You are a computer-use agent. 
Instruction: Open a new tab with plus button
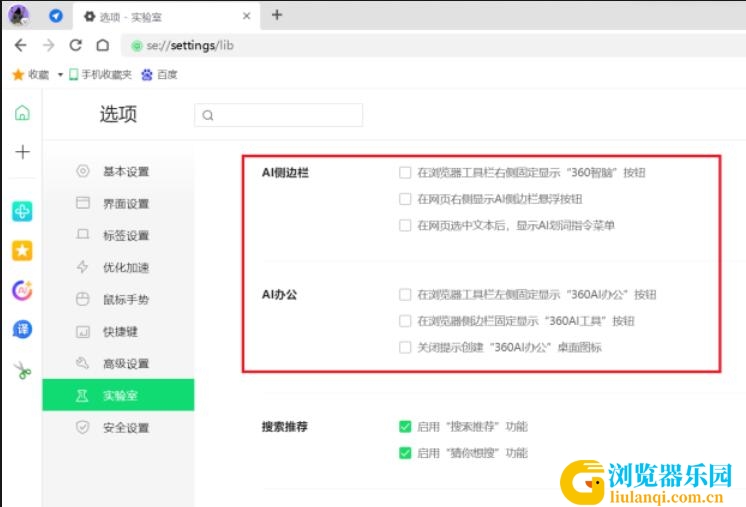(277, 15)
